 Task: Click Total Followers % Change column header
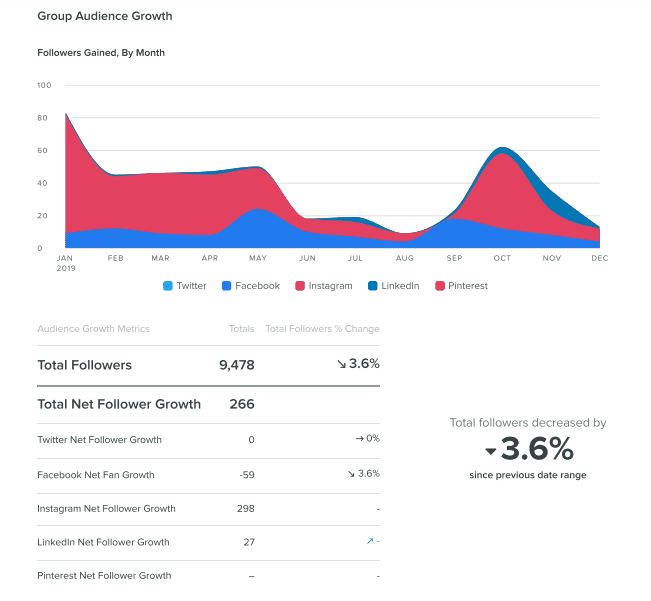coord(322,328)
